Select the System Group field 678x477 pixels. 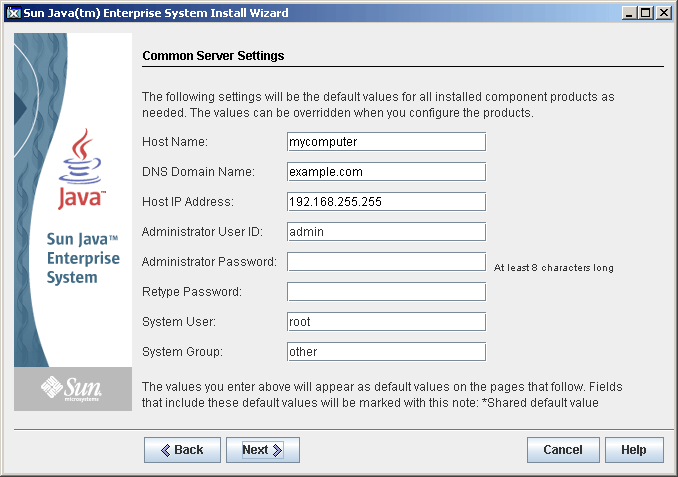point(386,352)
